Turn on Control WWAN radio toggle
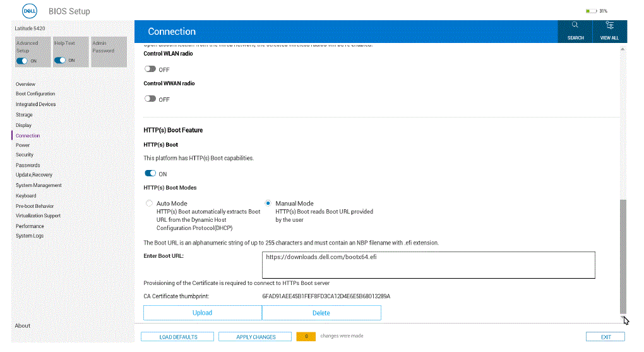Screen dimensions: 644x352 (x=150, y=99)
